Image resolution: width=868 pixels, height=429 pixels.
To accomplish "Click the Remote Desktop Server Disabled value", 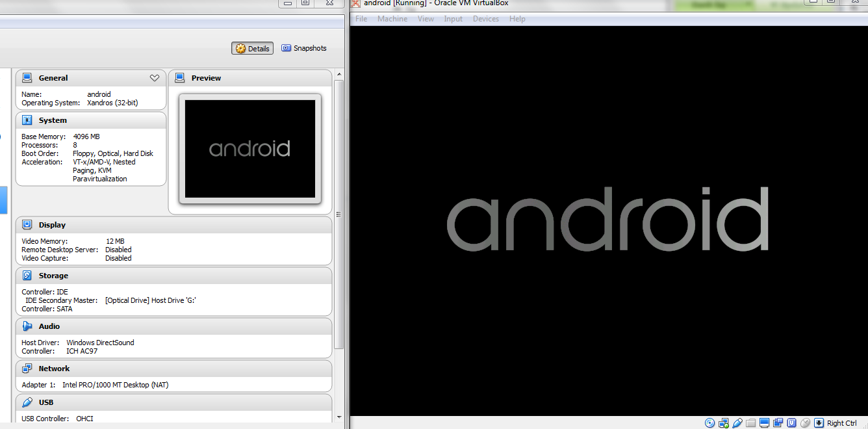I will [118, 250].
